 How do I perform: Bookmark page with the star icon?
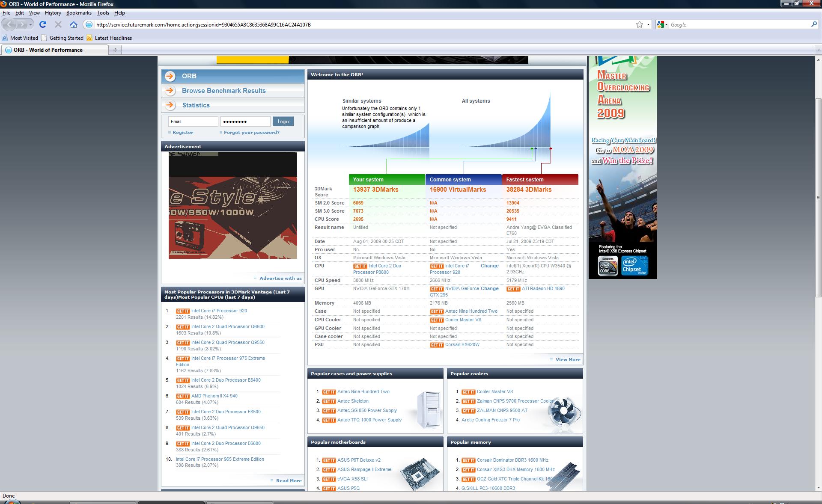pyautogui.click(x=640, y=24)
